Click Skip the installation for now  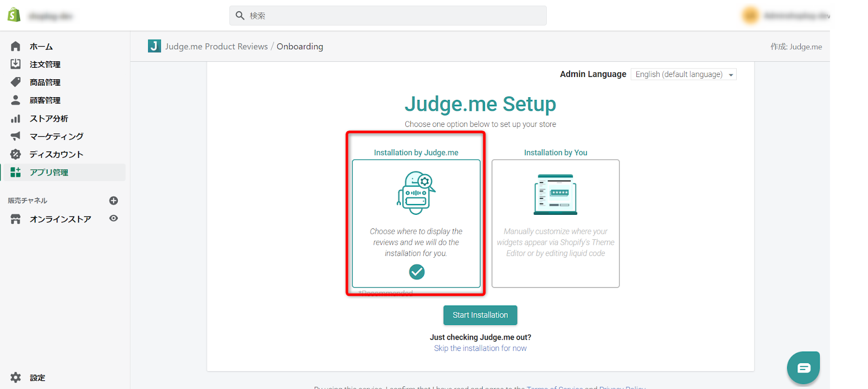(x=480, y=348)
